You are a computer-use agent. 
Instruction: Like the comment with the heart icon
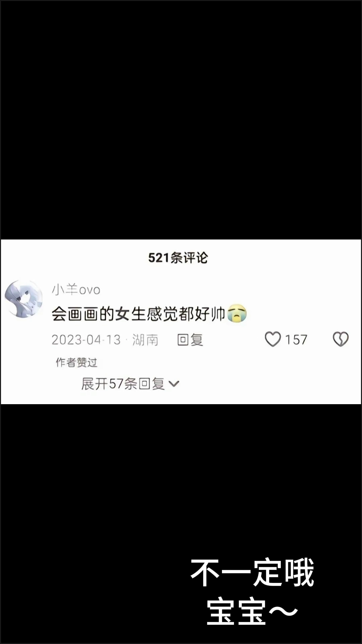[273, 339]
